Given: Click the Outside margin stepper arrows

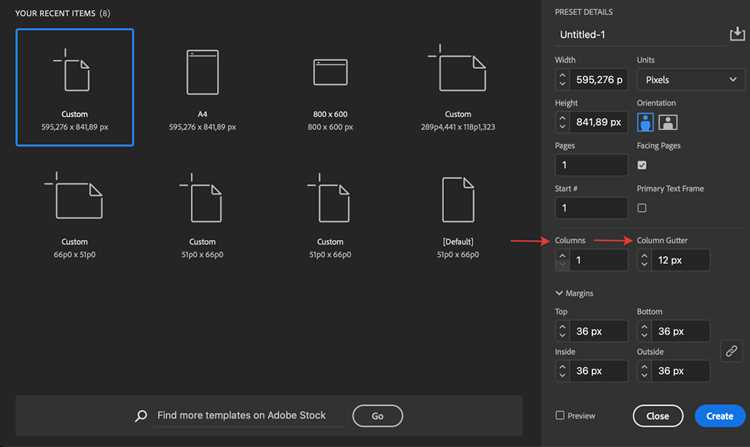Looking at the screenshot, I should point(644,371).
